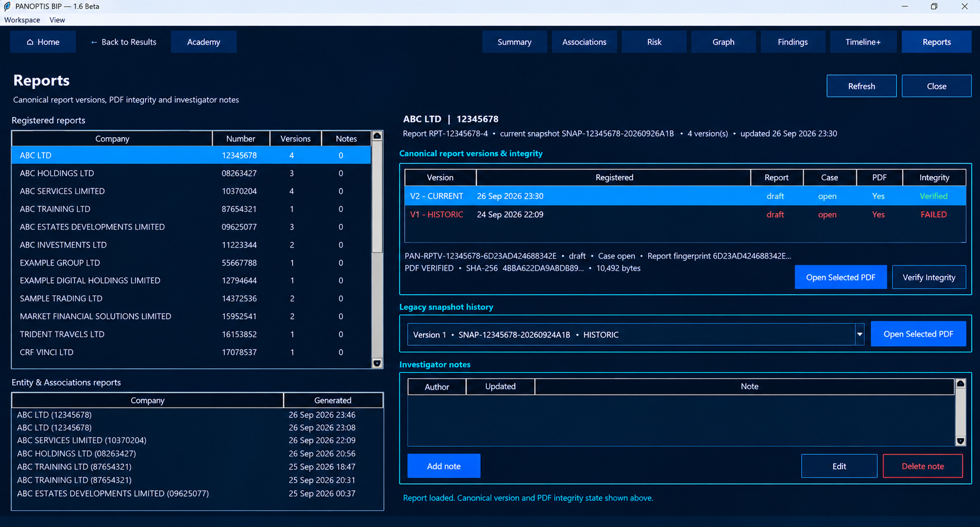
Task: Switch to the Findings tab
Action: pyautogui.click(x=793, y=42)
